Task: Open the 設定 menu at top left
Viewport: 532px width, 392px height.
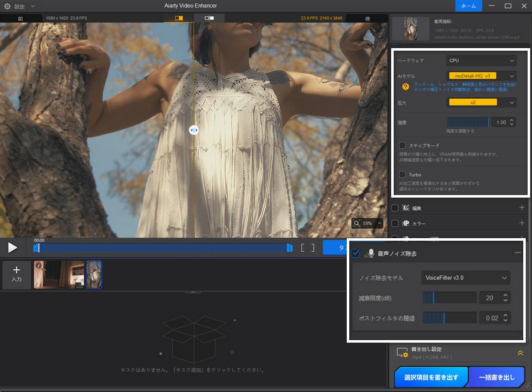Action: (x=17, y=5)
